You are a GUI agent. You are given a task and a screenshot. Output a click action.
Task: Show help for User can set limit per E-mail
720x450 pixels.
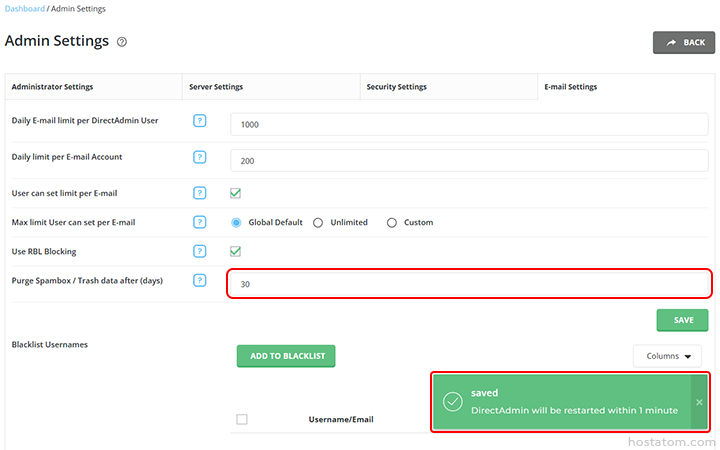pyautogui.click(x=200, y=193)
